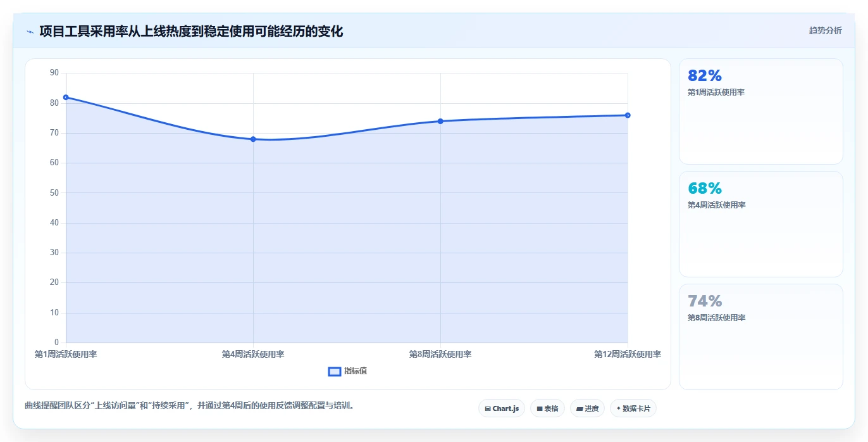This screenshot has height=442, width=868.
Task: Click the lightning icon beside the title
Action: click(x=30, y=31)
